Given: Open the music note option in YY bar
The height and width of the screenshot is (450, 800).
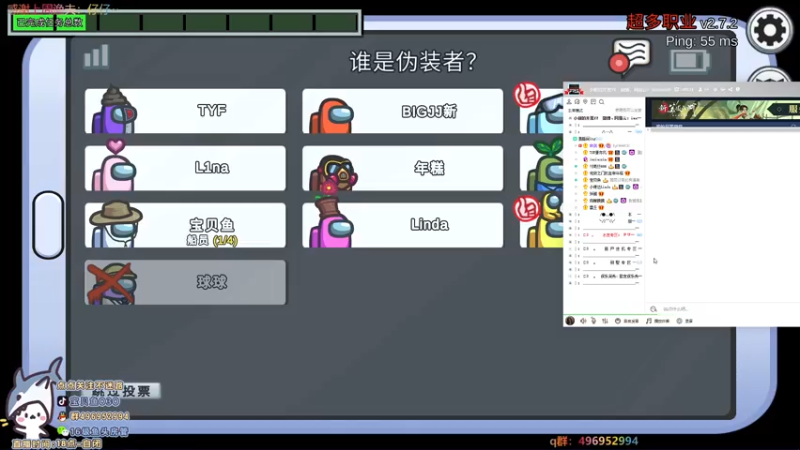Looking at the screenshot, I should click(658, 321).
